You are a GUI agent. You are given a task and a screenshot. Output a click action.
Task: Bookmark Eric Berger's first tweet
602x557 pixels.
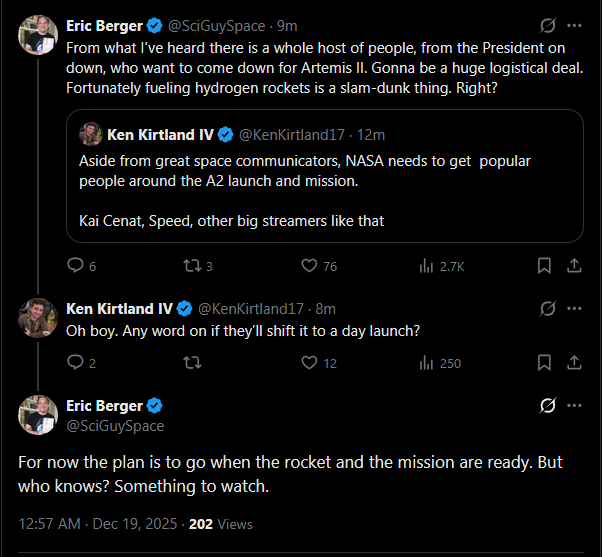(x=544, y=266)
